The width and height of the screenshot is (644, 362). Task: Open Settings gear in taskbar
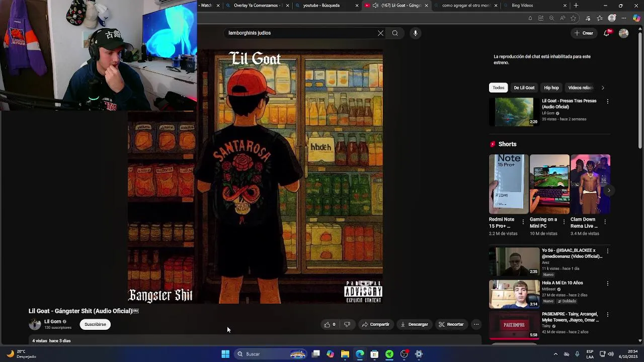pyautogui.click(x=419, y=354)
